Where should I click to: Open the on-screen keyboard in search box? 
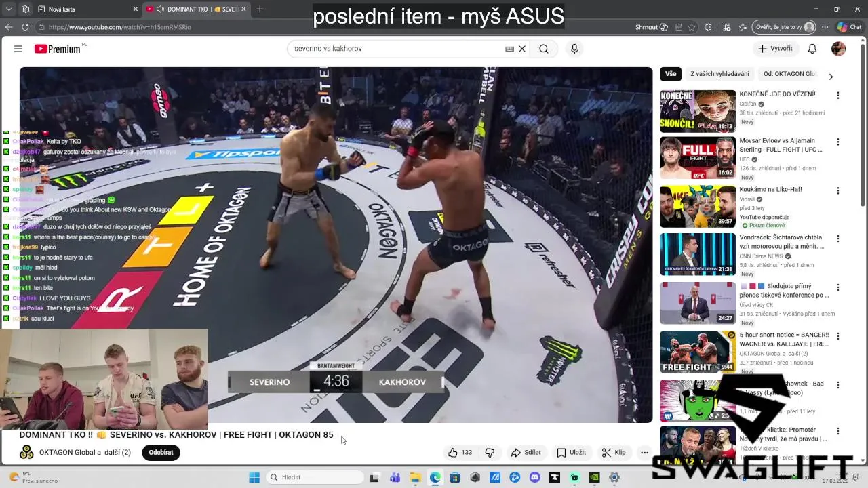509,49
